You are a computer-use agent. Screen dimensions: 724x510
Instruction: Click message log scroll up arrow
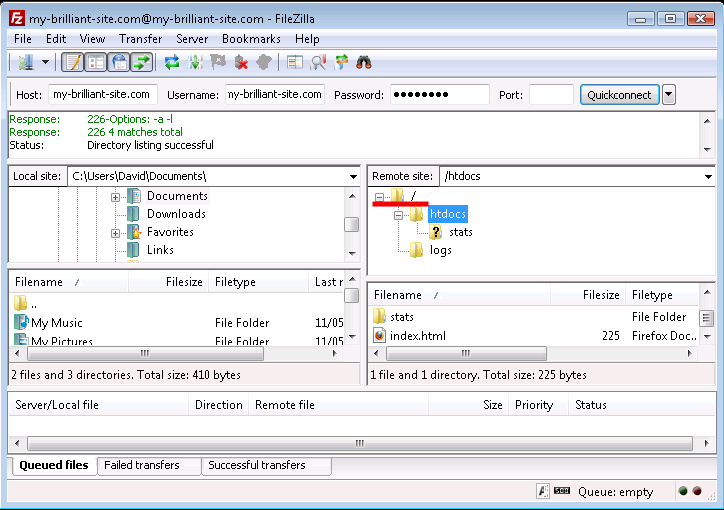point(707,121)
